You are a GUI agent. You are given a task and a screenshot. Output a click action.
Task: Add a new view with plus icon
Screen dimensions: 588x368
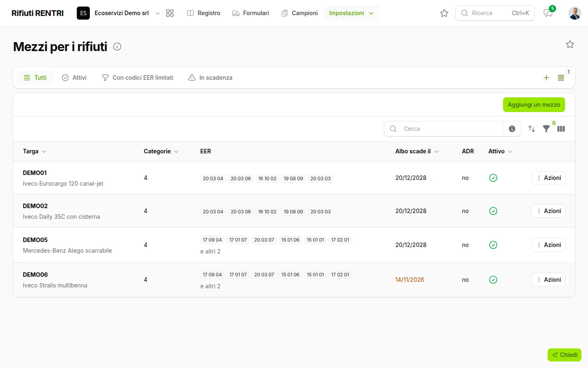[546, 78]
